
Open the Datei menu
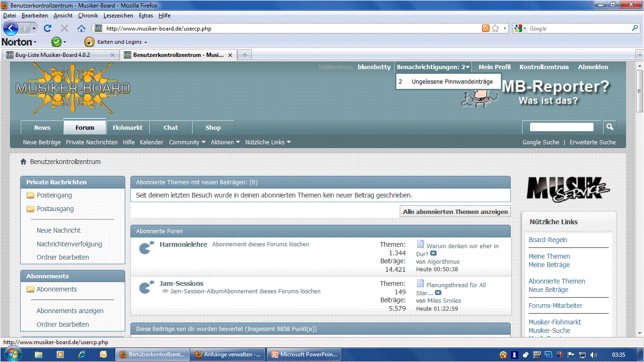[x=9, y=16]
